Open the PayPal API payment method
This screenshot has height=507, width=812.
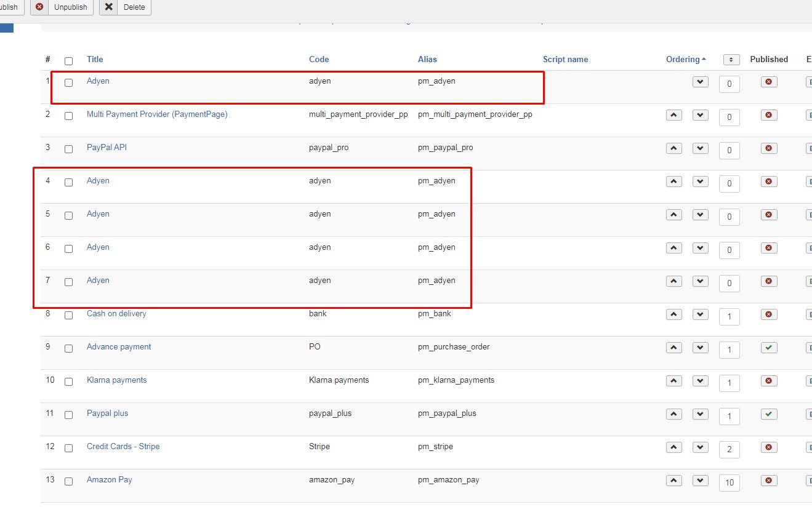107,148
